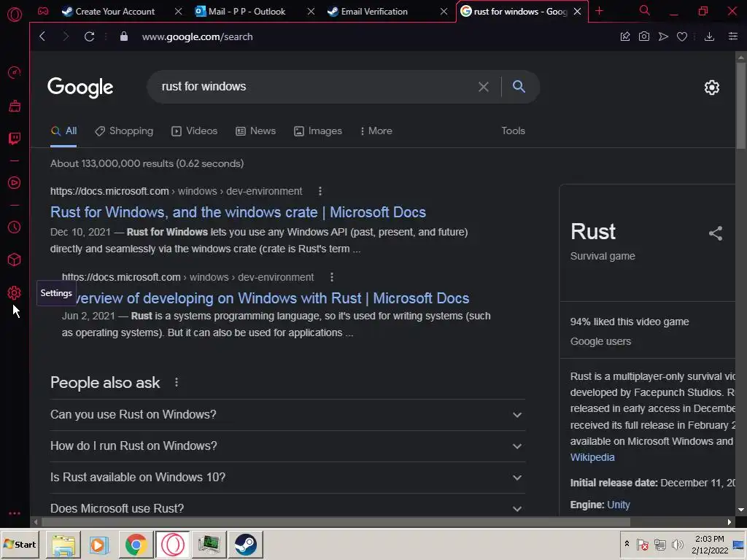Select the Images search tab
The height and width of the screenshot is (560, 747).
point(318,131)
